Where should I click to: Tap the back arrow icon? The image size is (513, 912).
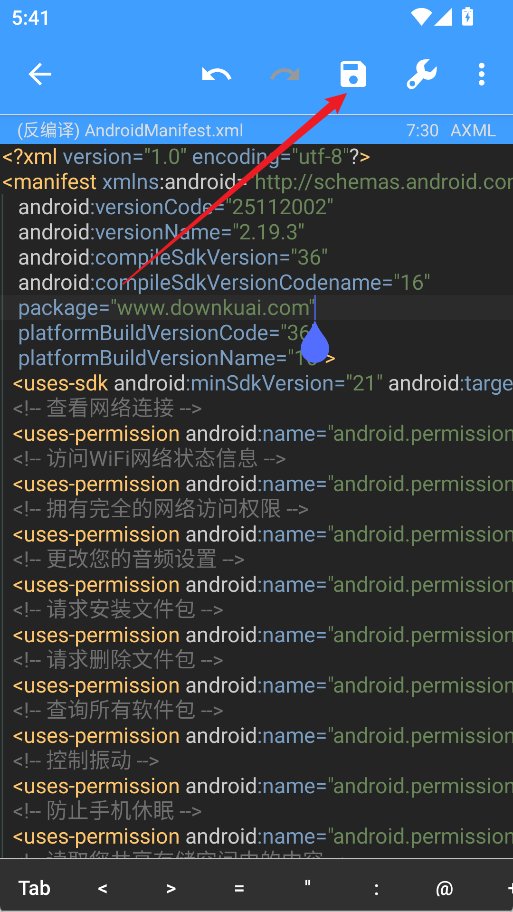pos(40,74)
